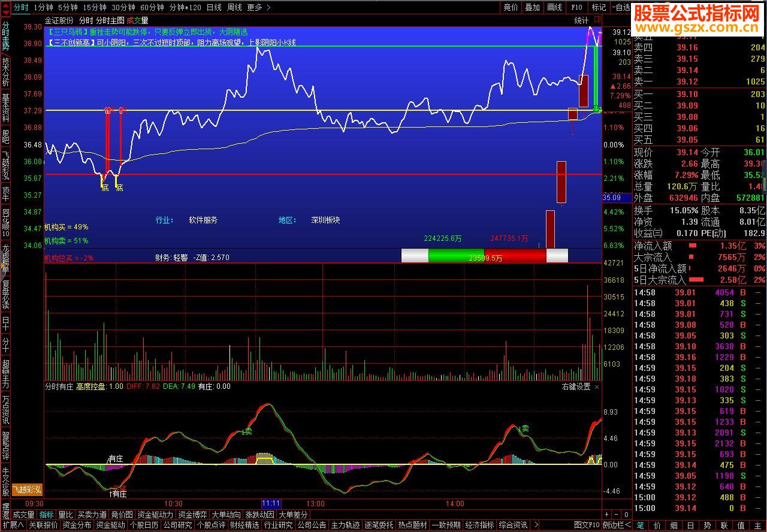Click the 画线 draw line button
The width and height of the screenshot is (767, 532).
coord(554,7)
